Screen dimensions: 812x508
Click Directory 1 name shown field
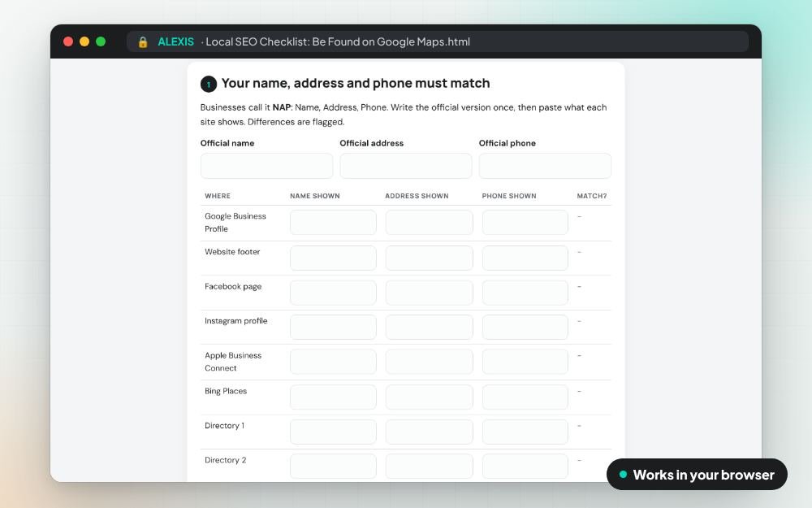pos(333,432)
